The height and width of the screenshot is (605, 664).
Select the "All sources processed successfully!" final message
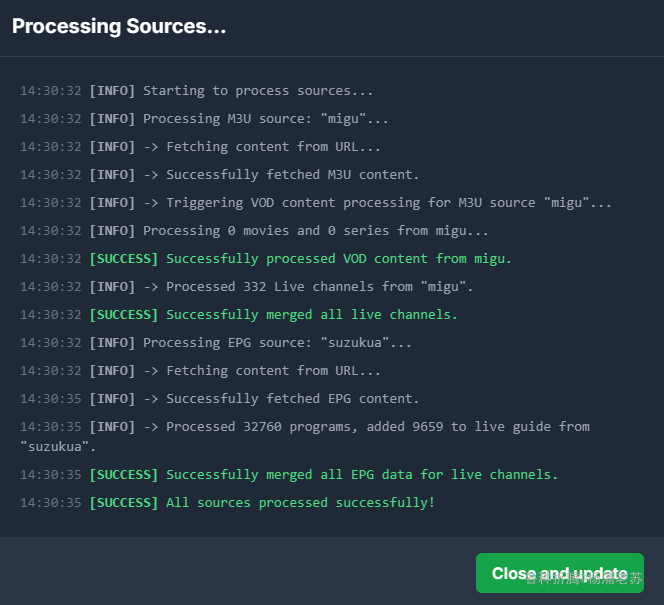point(300,503)
